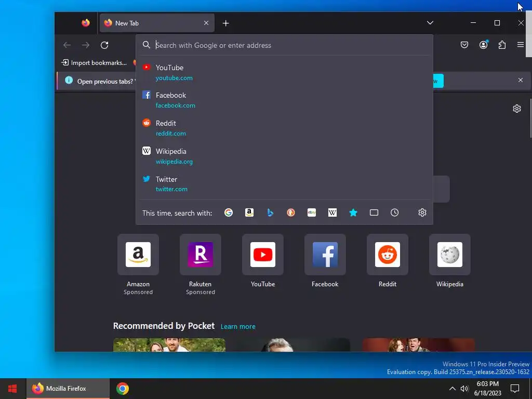Dismiss the Open previous tabs notification
Screen dimensions: 532x399
click(x=521, y=80)
